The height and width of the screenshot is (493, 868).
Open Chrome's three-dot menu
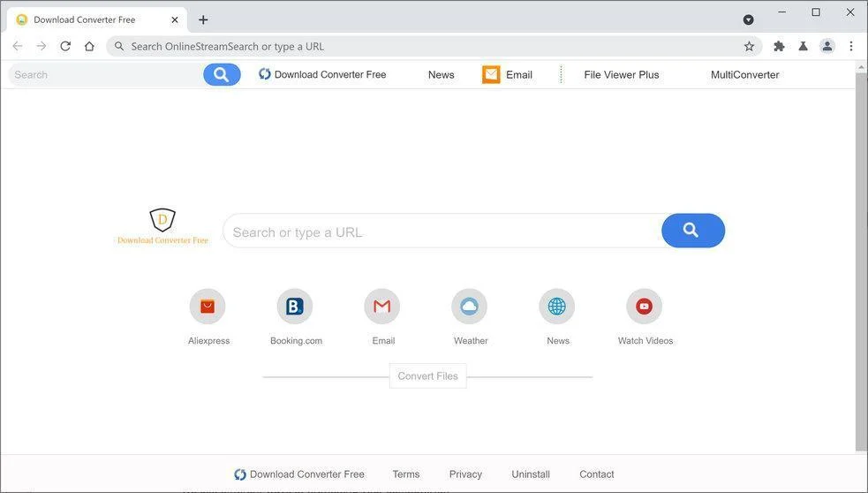pyautogui.click(x=851, y=47)
